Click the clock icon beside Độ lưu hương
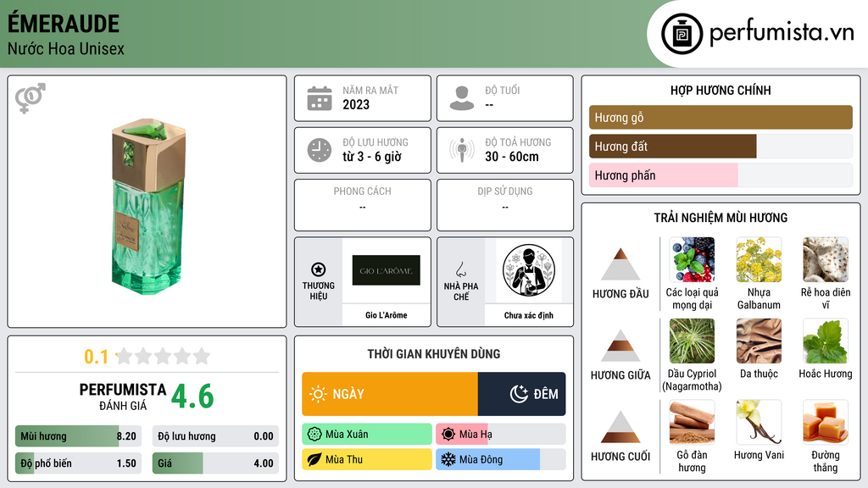This screenshot has height=488, width=868. [x=320, y=150]
